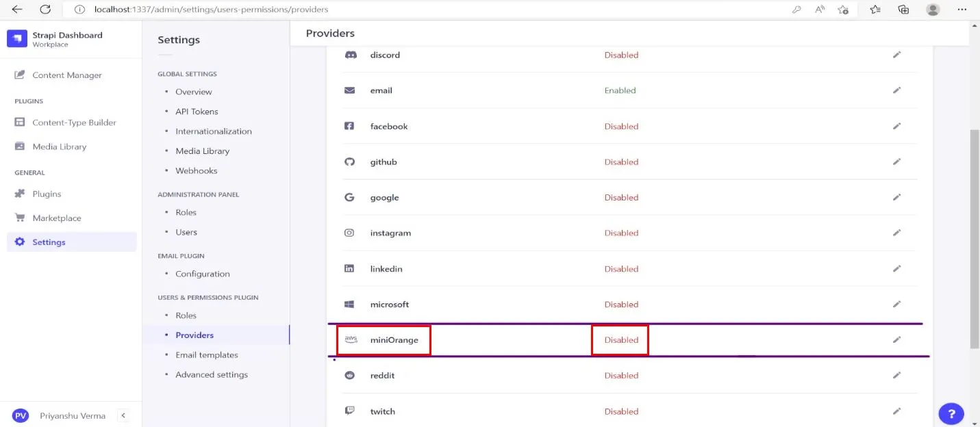Click the facebook logo icon
Viewport: 980px width, 427px height.
pyautogui.click(x=349, y=126)
